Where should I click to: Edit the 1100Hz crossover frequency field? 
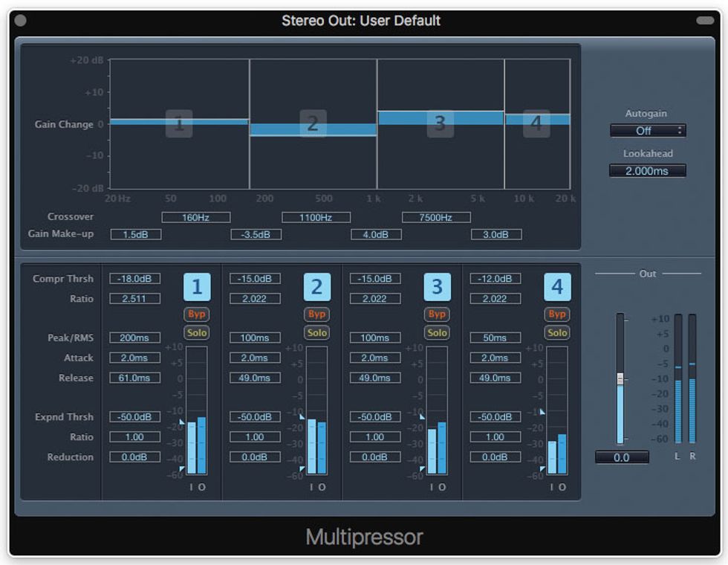316,217
